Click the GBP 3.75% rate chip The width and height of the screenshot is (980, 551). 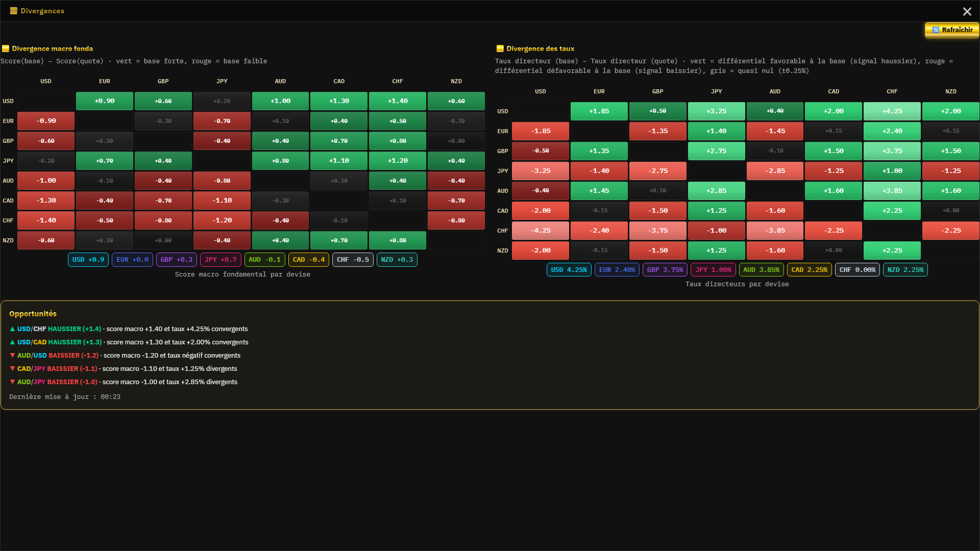(665, 270)
